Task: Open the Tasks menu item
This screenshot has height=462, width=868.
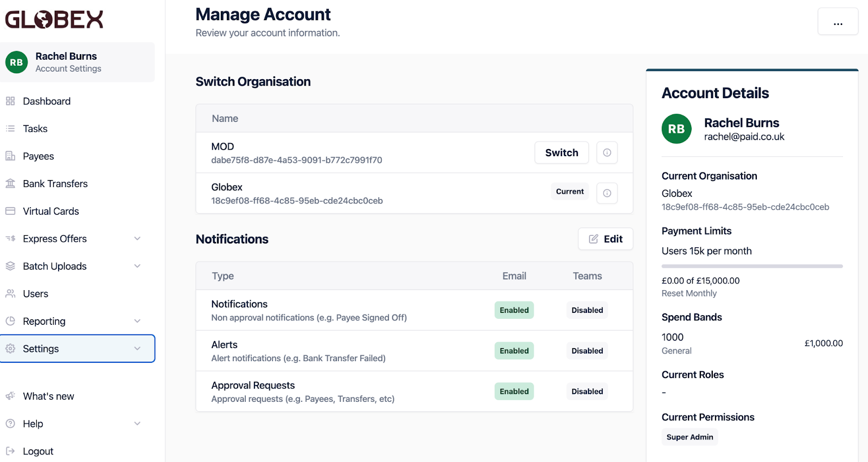Action: (x=35, y=129)
